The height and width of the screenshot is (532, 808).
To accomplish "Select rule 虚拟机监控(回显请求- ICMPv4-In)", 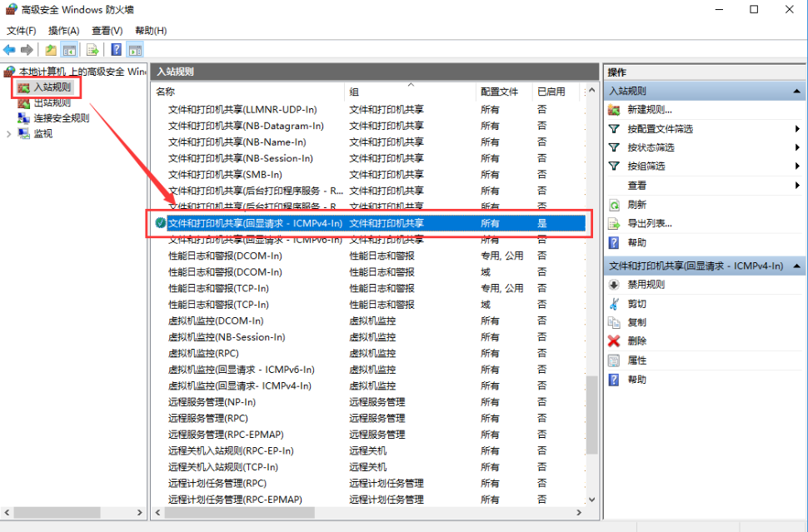I will (x=240, y=385).
